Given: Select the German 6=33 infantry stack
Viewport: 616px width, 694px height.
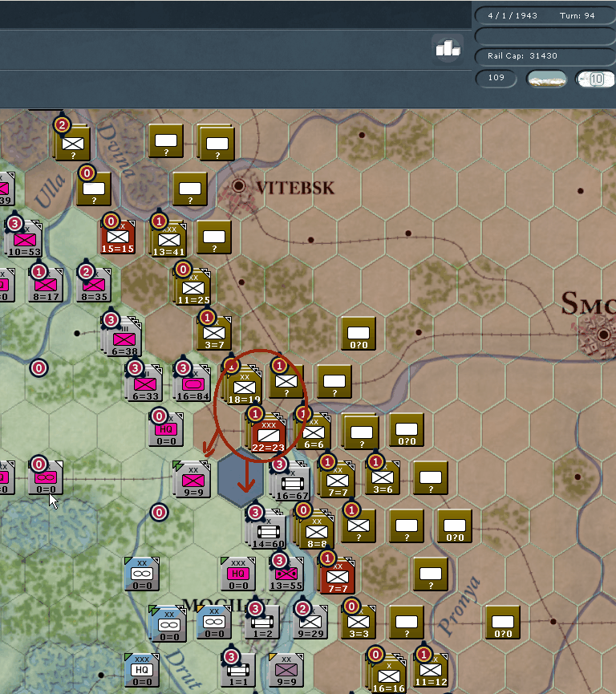Looking at the screenshot, I should pos(144,384).
